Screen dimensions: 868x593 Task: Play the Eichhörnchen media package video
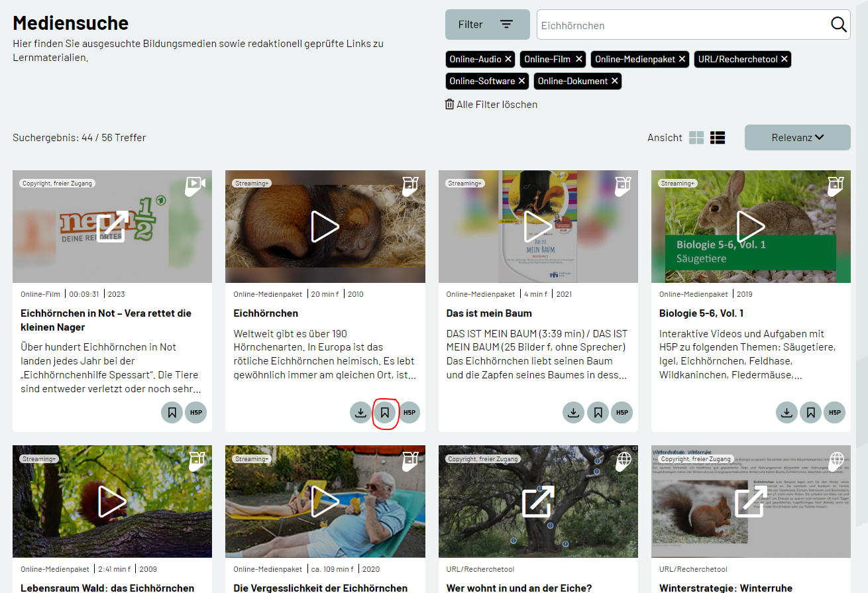[x=325, y=227]
